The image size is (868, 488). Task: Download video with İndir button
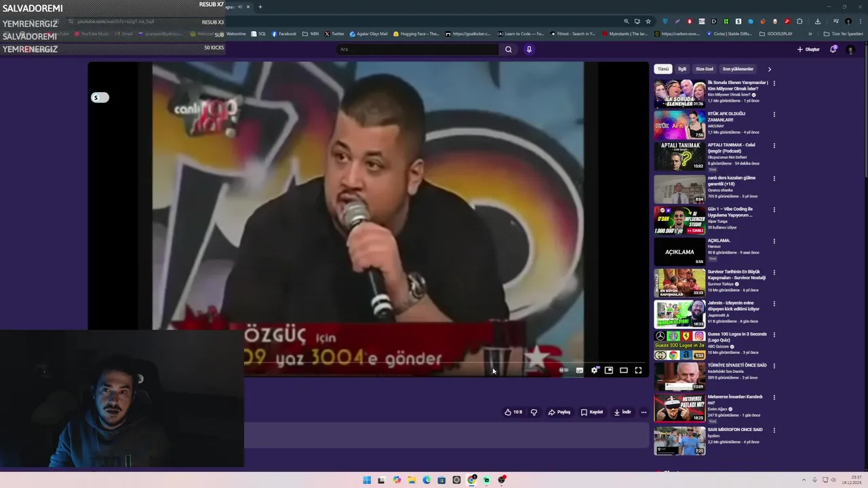pyautogui.click(x=623, y=412)
